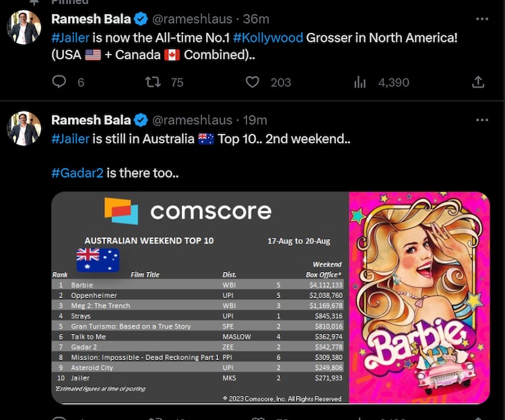Screen dimensions: 505x420
Task: Click the verified badge on second tweet
Action: [x=141, y=120]
